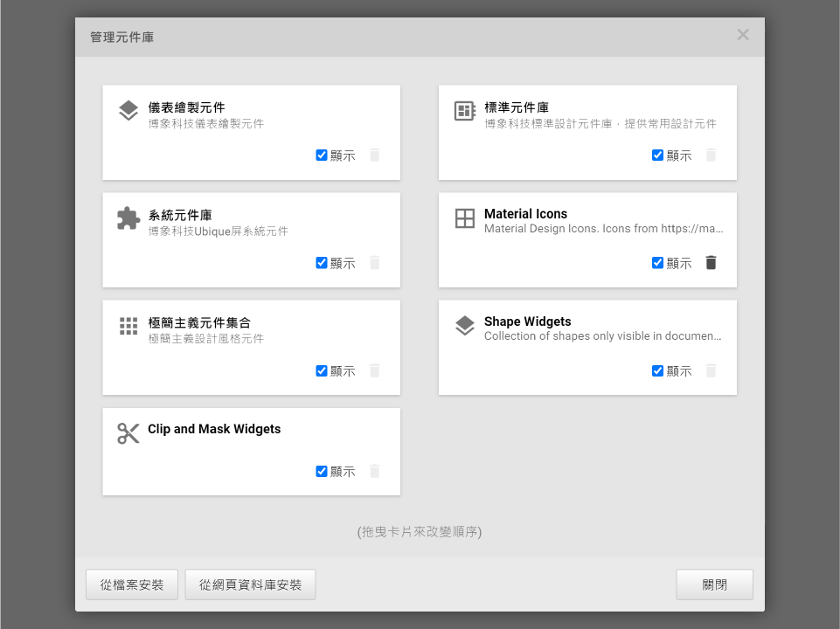This screenshot has height=629, width=840.
Task: Click the trash icon on 儀表繪製元件
Action: (374, 155)
